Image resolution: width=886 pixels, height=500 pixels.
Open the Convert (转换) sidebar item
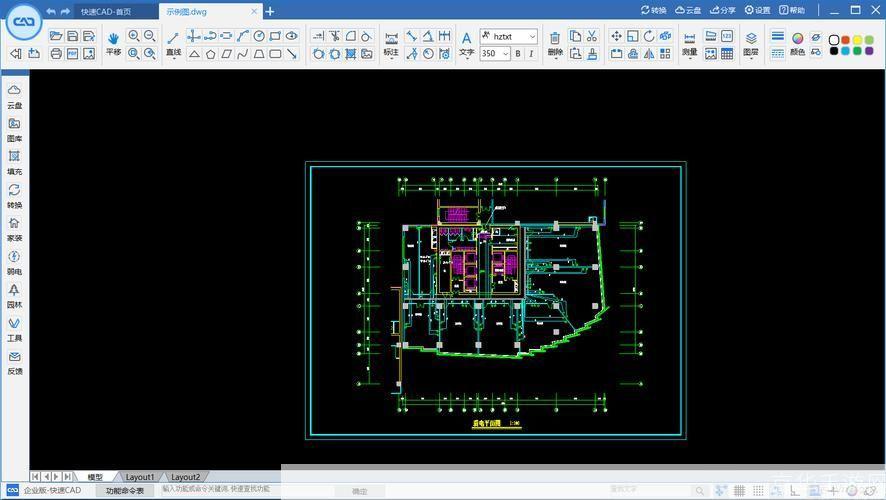(14, 196)
